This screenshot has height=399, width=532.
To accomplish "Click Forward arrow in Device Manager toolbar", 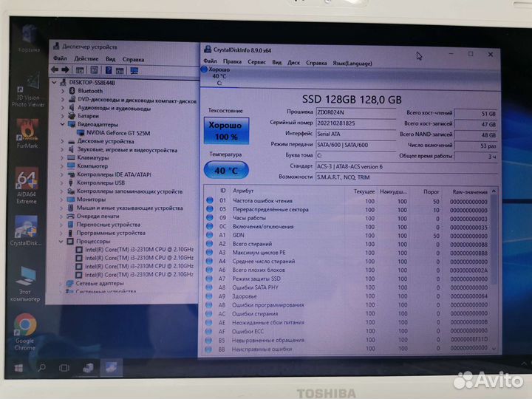I will click(x=65, y=69).
